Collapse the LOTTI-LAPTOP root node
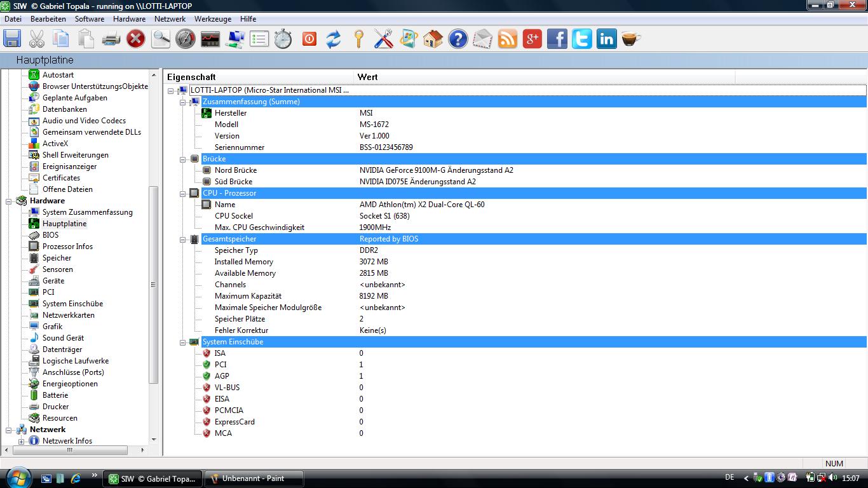This screenshot has height=488, width=868. pyautogui.click(x=171, y=91)
